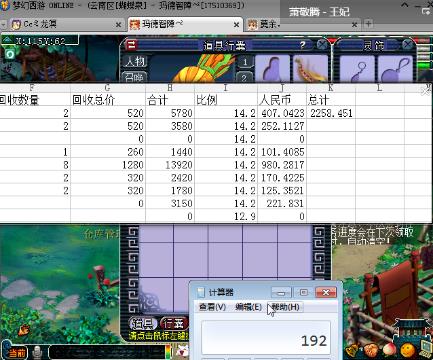The height and width of the screenshot is (360, 433).
Task: Open the 查看(V) calculator menu
Action: click(212, 307)
